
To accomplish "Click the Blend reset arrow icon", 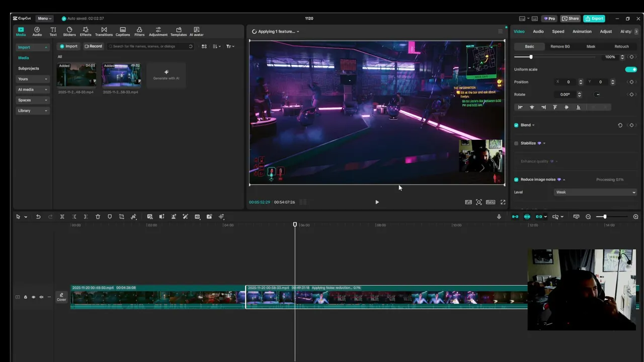I will [620, 125].
